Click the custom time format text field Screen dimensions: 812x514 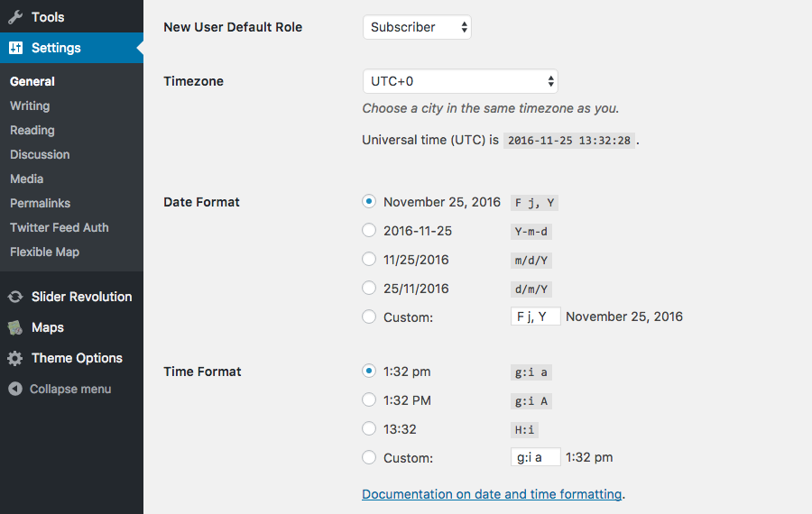pyautogui.click(x=535, y=457)
